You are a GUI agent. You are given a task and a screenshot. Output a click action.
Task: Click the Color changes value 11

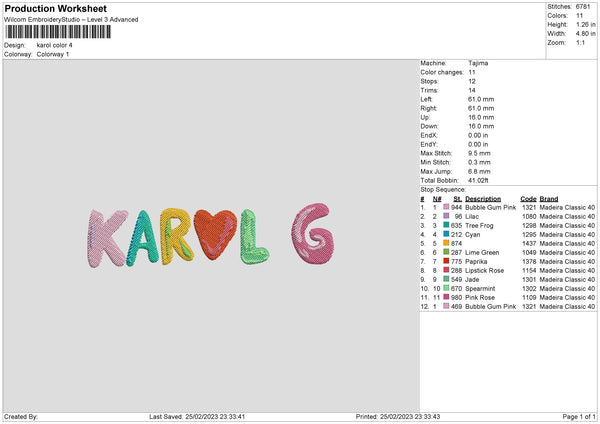click(472, 72)
